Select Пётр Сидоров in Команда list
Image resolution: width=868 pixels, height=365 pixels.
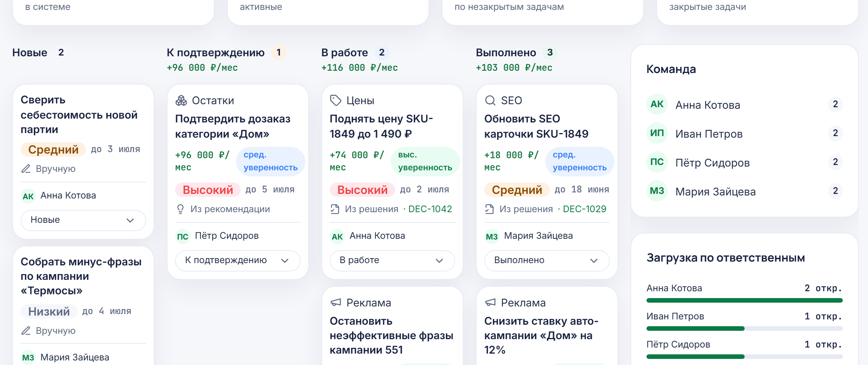pos(744,162)
